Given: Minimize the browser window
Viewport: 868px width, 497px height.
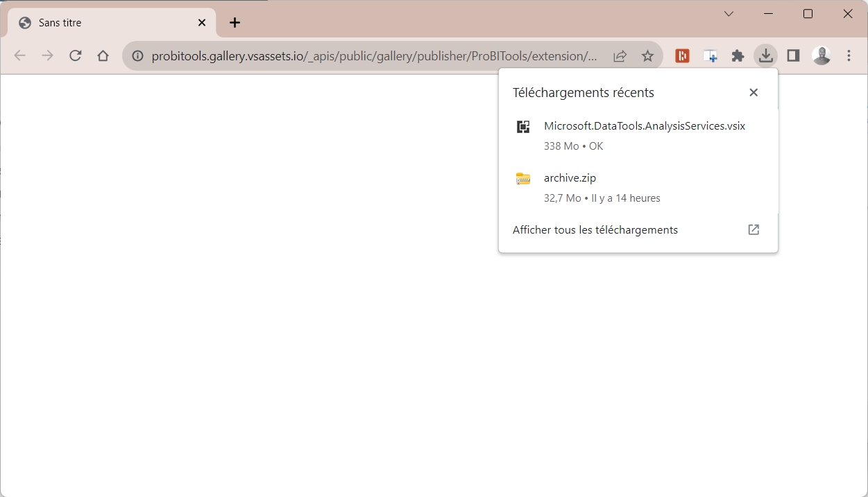Looking at the screenshot, I should pyautogui.click(x=768, y=14).
